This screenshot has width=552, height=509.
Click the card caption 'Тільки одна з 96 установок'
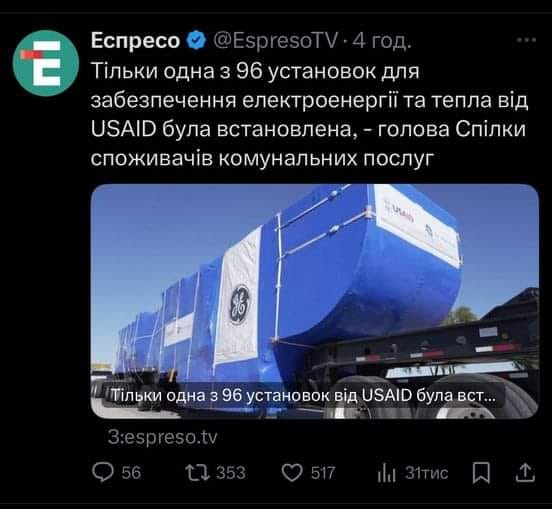303,396
